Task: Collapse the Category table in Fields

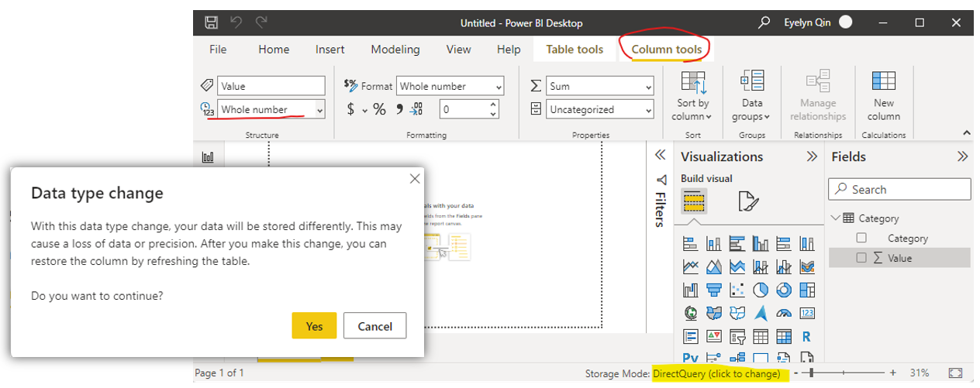Action: (x=835, y=218)
